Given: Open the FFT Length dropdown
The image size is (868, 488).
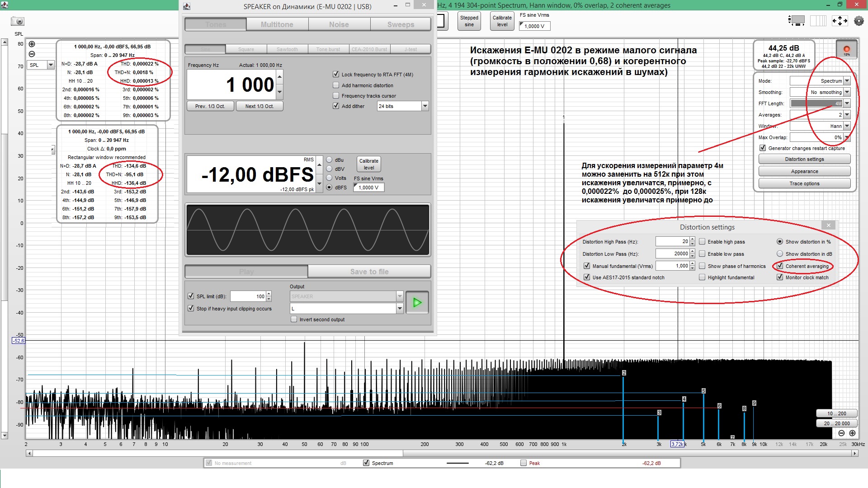Looking at the screenshot, I should pos(847,103).
